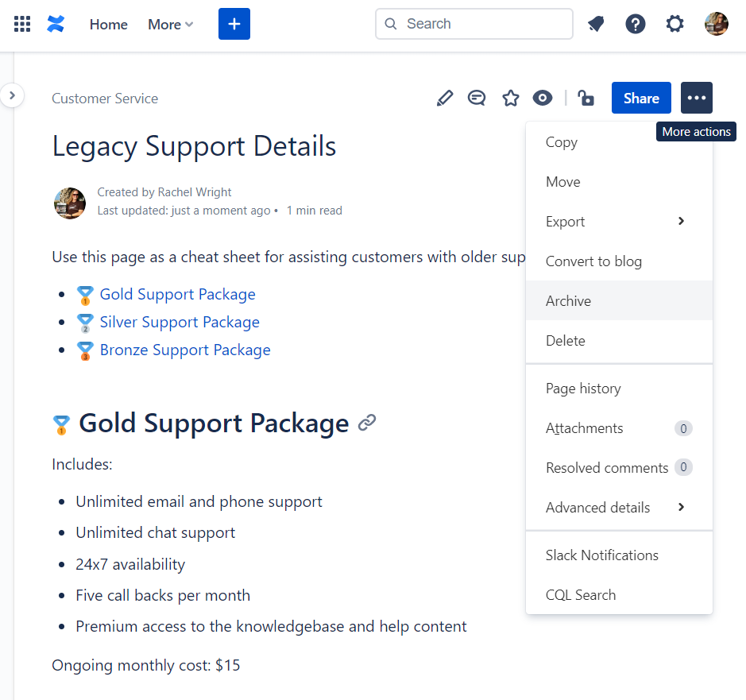Open the Silver Support Package link

179,322
